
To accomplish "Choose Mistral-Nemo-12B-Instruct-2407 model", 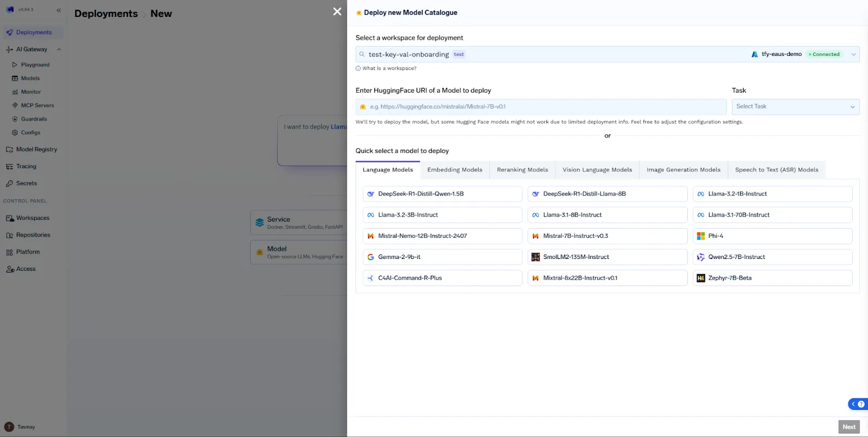I will coord(442,236).
